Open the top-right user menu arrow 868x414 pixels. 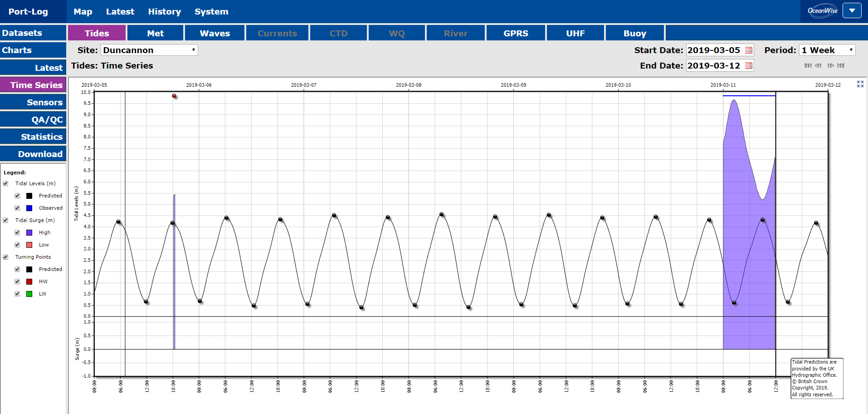[852, 10]
